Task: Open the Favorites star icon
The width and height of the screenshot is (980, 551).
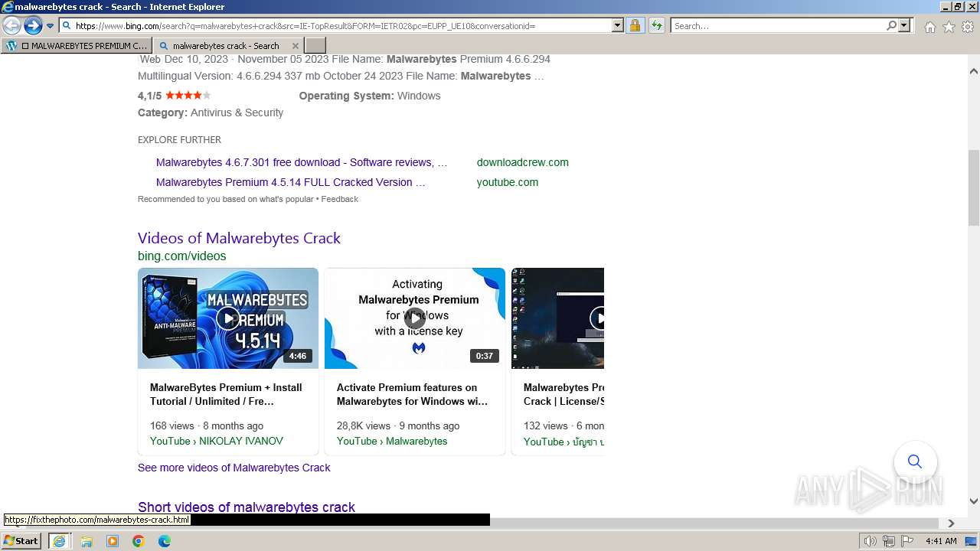Action: point(949,27)
